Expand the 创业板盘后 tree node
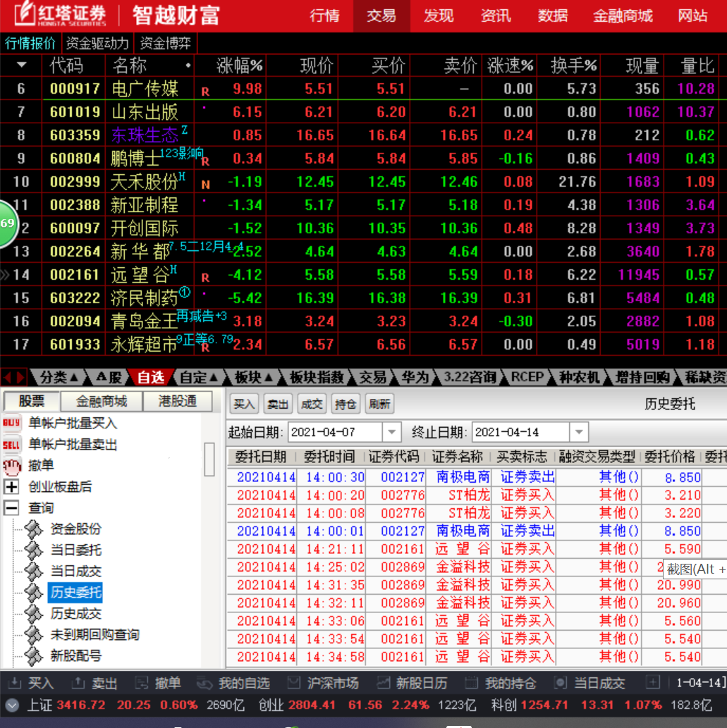Viewport: 727px width, 728px height. click(x=11, y=487)
